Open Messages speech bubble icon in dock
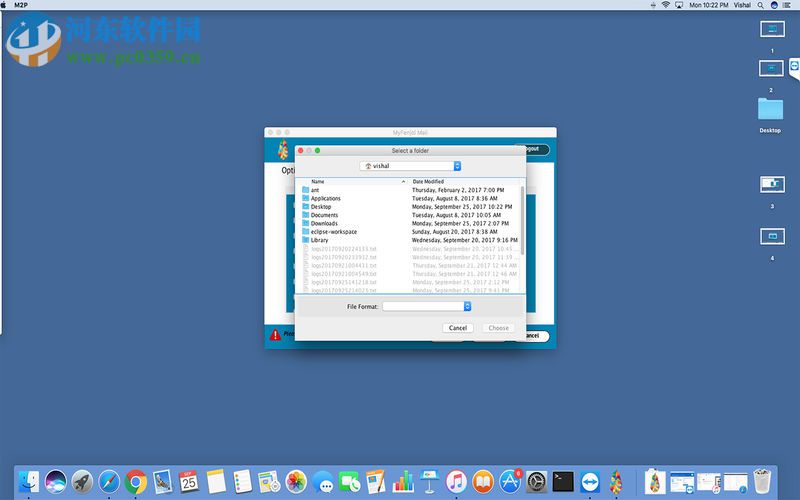800x500 pixels. pyautogui.click(x=322, y=482)
